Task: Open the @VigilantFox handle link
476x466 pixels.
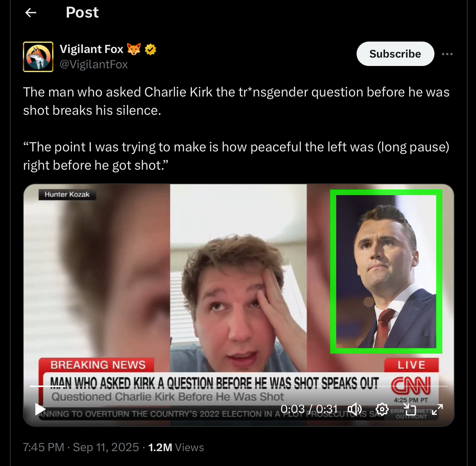Action: pyautogui.click(x=94, y=64)
